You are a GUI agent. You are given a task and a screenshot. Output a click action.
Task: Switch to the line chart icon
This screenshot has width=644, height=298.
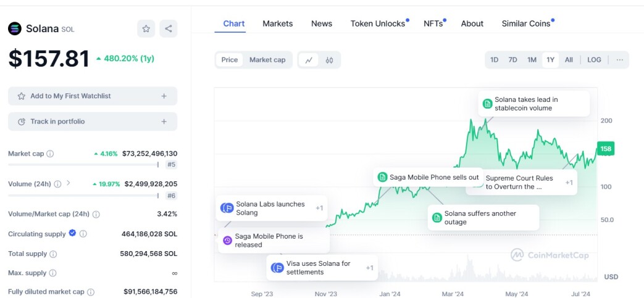tap(309, 60)
